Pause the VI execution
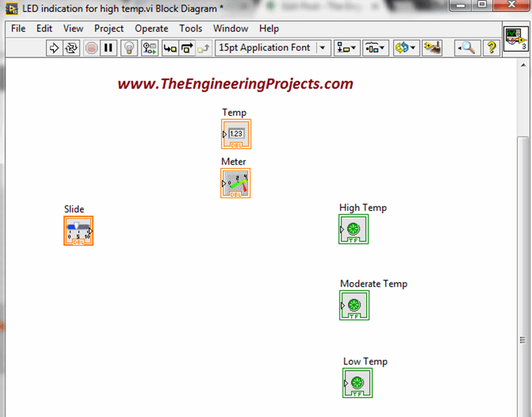The width and height of the screenshot is (532, 417). click(108, 47)
